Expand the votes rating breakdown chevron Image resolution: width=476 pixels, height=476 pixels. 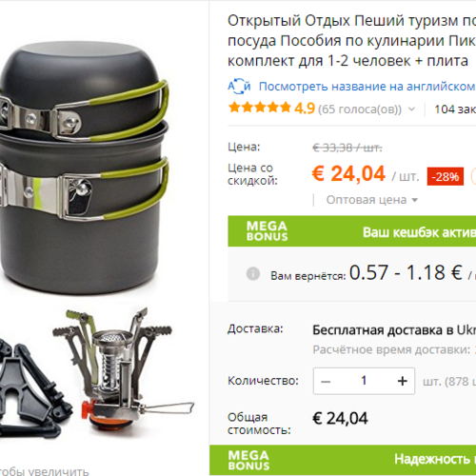[x=411, y=109]
